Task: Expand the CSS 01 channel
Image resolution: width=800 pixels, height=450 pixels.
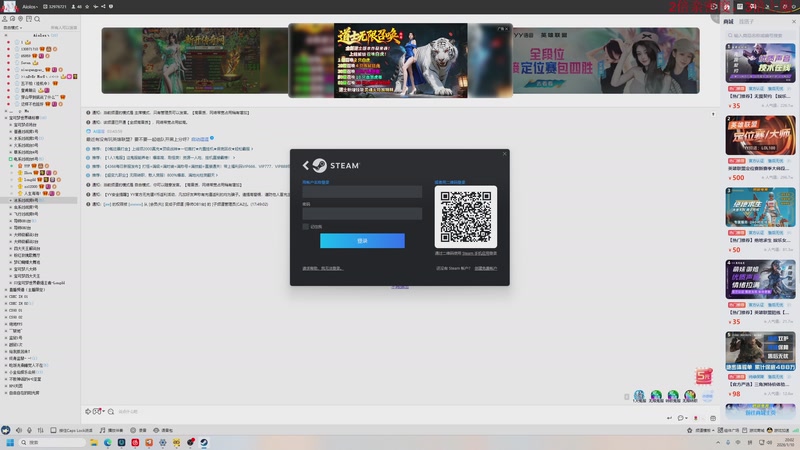Action: (x=6, y=310)
